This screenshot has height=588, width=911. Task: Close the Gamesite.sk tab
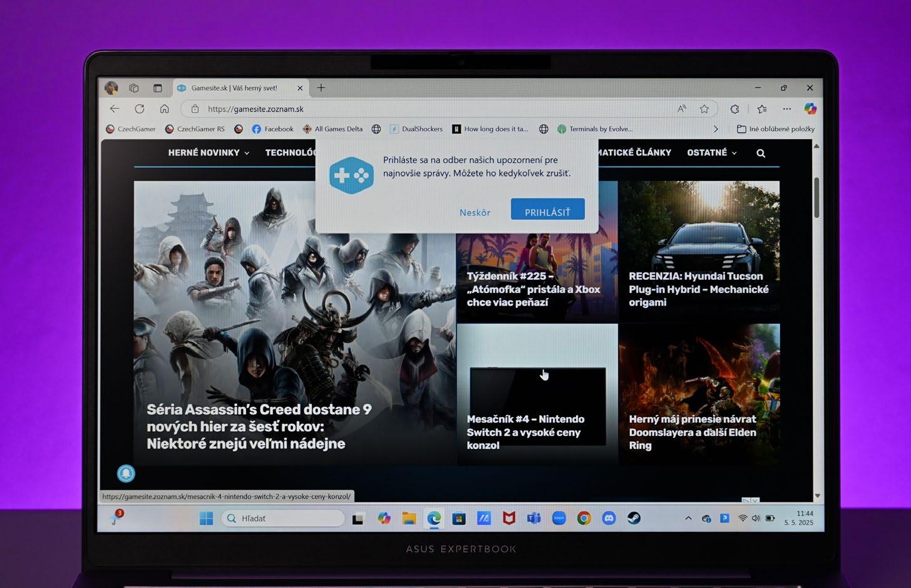click(300, 88)
